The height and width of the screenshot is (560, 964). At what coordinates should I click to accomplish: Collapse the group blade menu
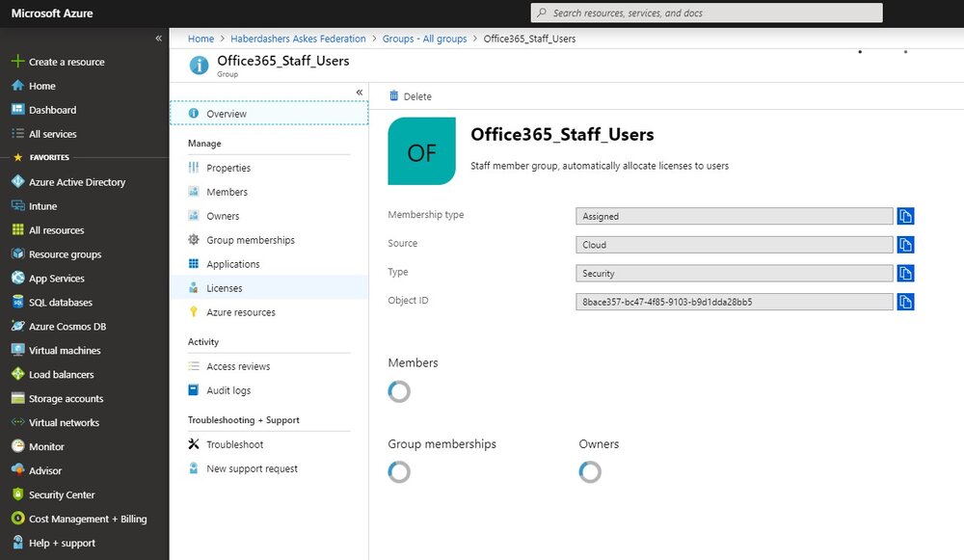pos(359,93)
